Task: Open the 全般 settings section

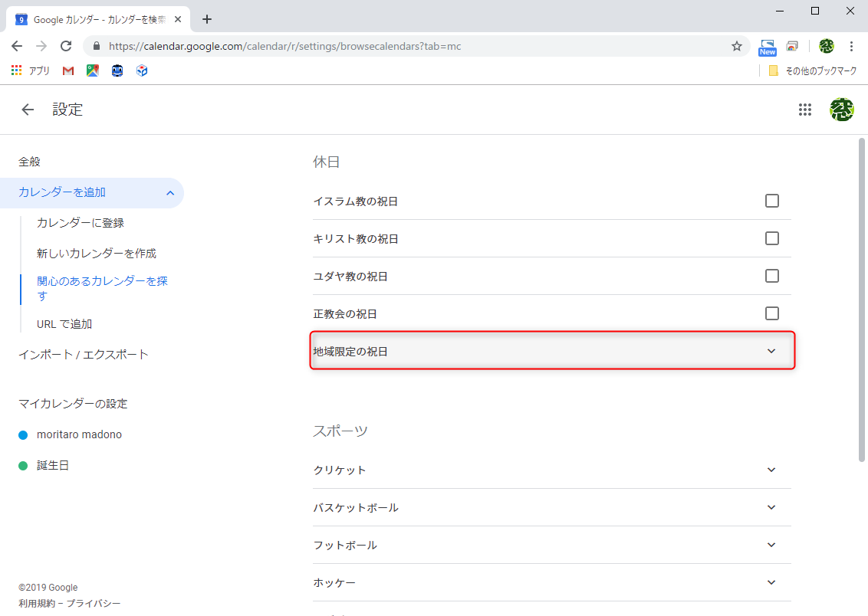Action: tap(29, 162)
